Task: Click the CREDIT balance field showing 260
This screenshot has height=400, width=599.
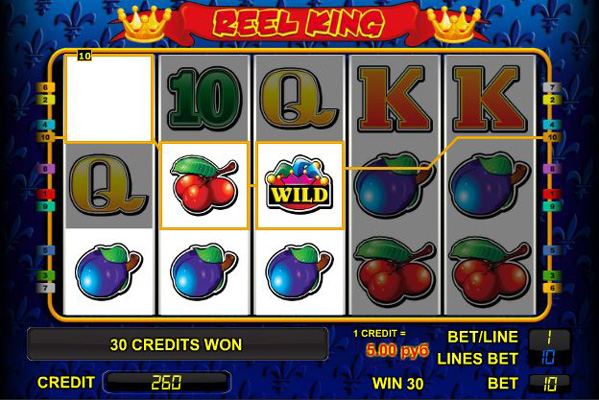Action: (x=167, y=382)
